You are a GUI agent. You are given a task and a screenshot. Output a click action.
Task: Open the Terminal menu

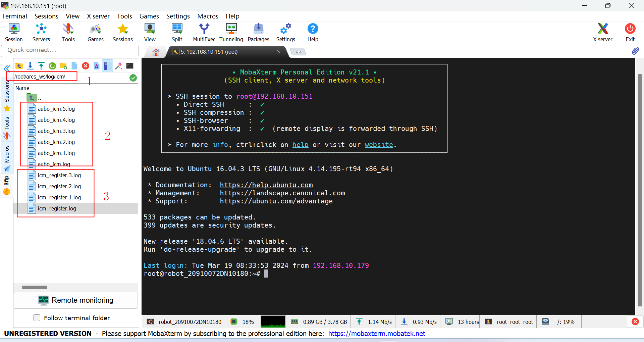click(x=14, y=16)
